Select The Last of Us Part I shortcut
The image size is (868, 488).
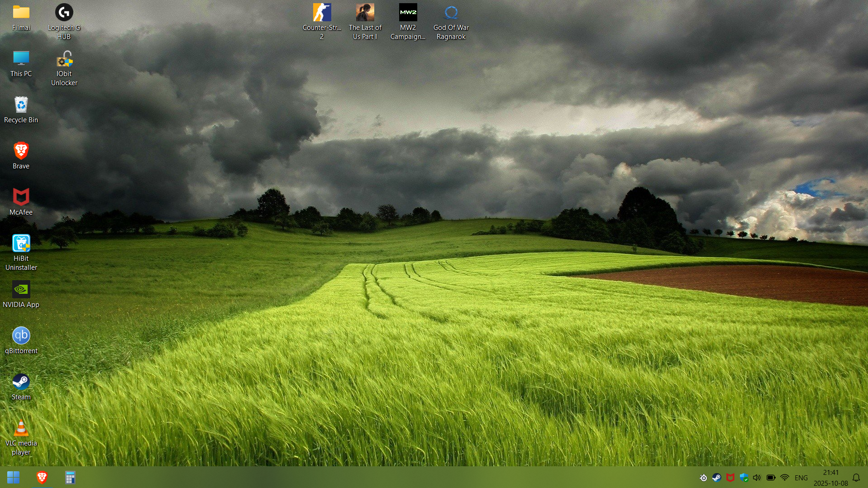[365, 22]
